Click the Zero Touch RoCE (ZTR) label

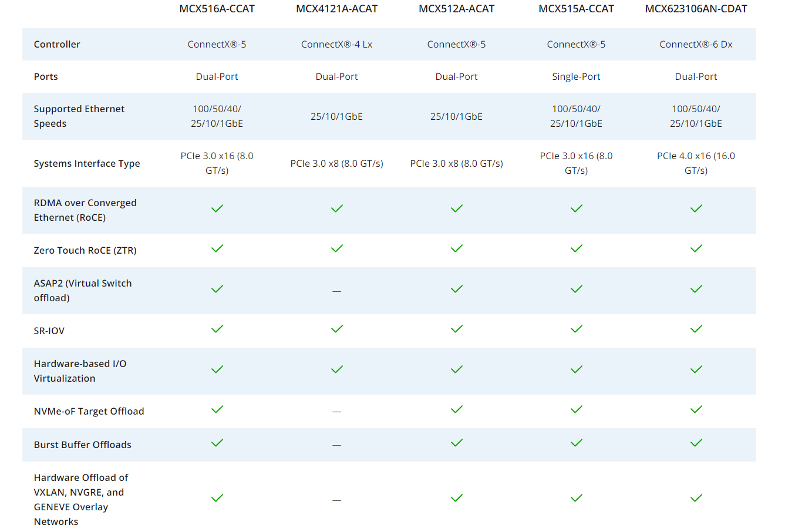pyautogui.click(x=85, y=250)
